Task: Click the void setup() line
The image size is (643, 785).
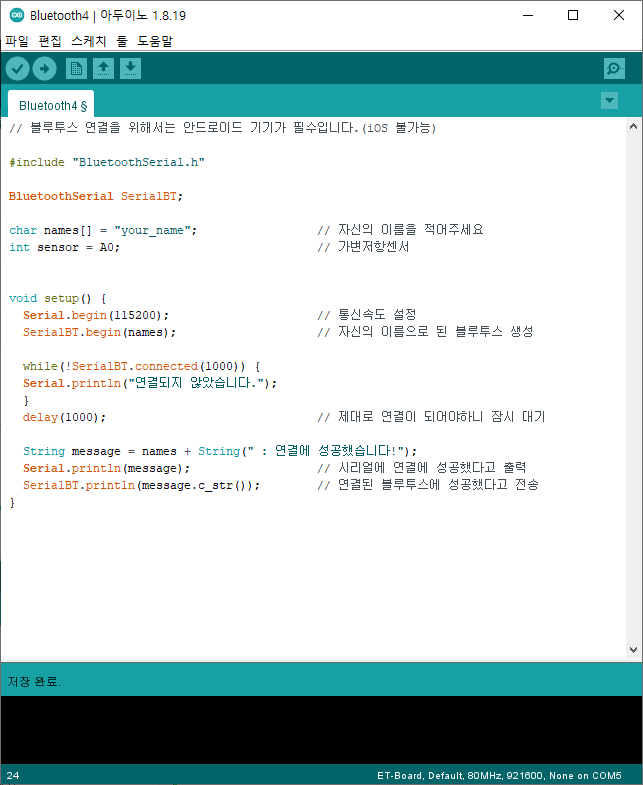Action: coord(58,298)
